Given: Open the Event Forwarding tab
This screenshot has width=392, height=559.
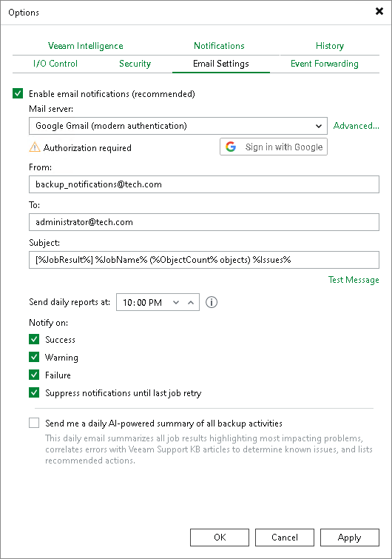Looking at the screenshot, I should tap(325, 64).
